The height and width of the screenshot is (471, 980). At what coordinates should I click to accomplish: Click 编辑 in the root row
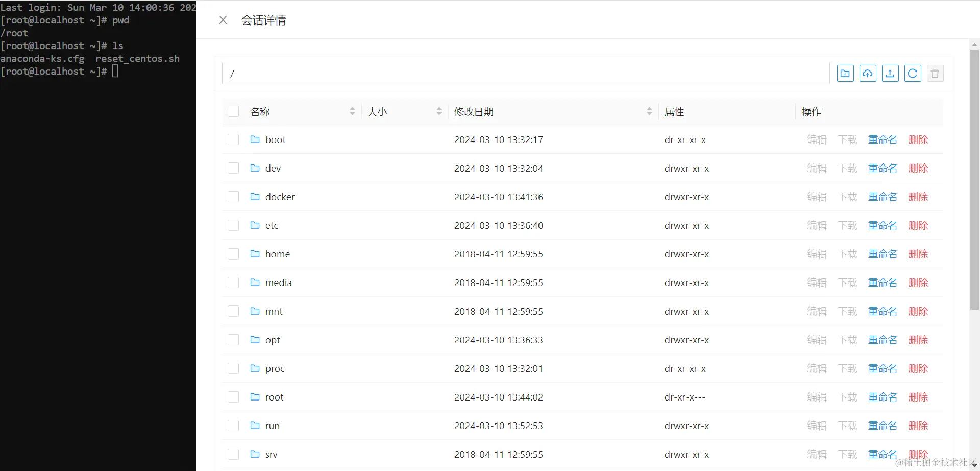[x=817, y=397]
